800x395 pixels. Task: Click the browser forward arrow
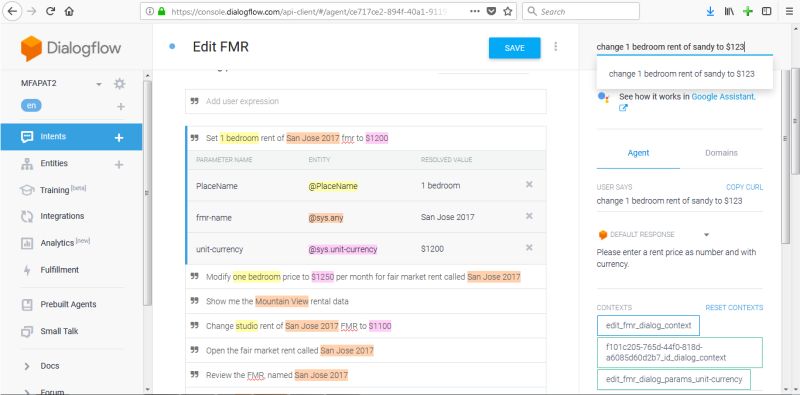tap(31, 11)
